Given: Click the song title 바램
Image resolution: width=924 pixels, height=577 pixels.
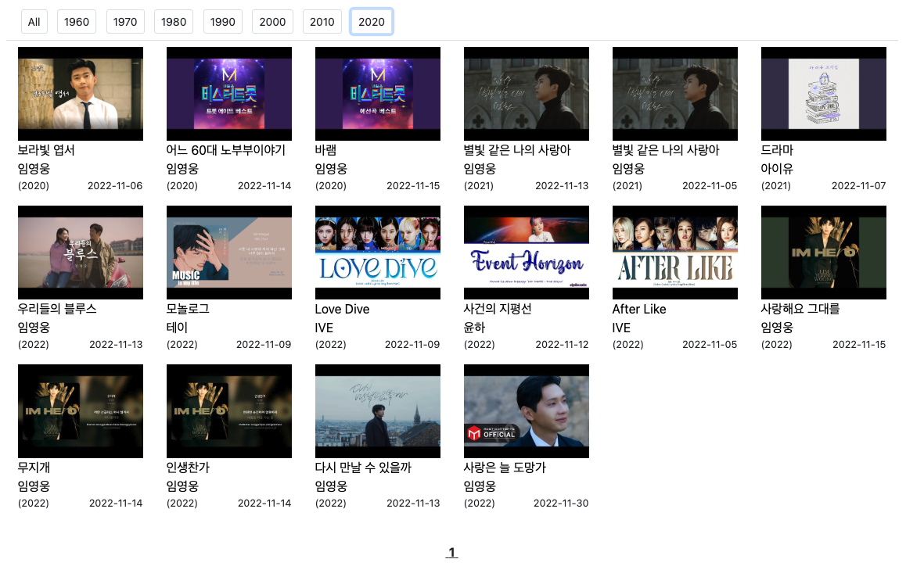Looking at the screenshot, I should pyautogui.click(x=326, y=150).
